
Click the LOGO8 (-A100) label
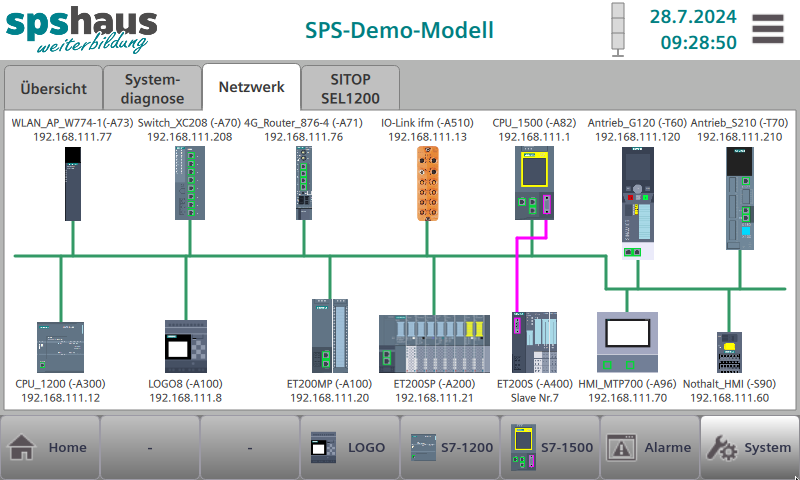pos(185,384)
